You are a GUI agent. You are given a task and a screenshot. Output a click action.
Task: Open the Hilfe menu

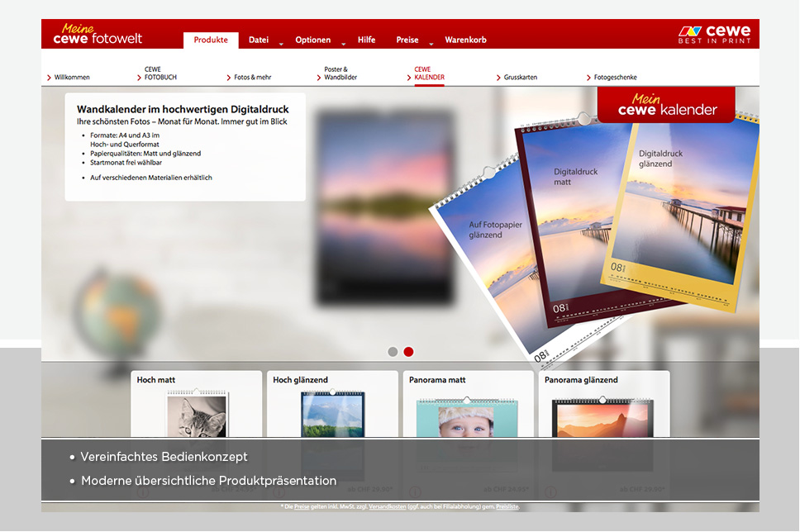[366, 40]
